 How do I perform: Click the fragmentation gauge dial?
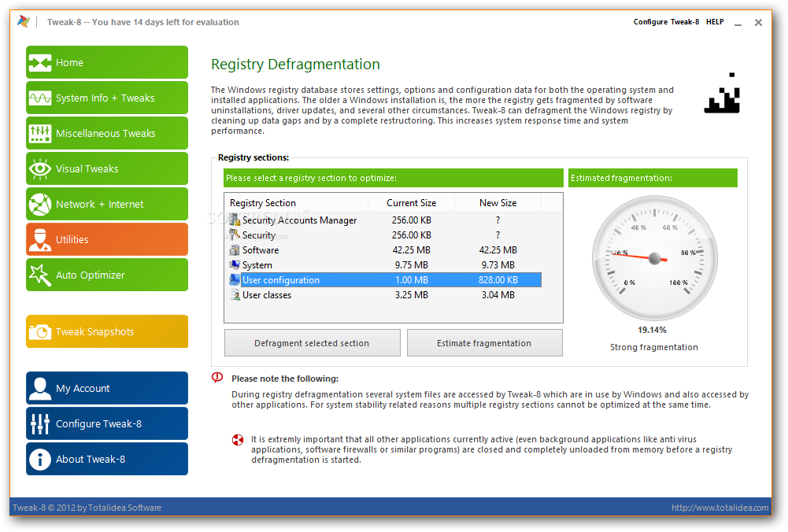[654, 258]
